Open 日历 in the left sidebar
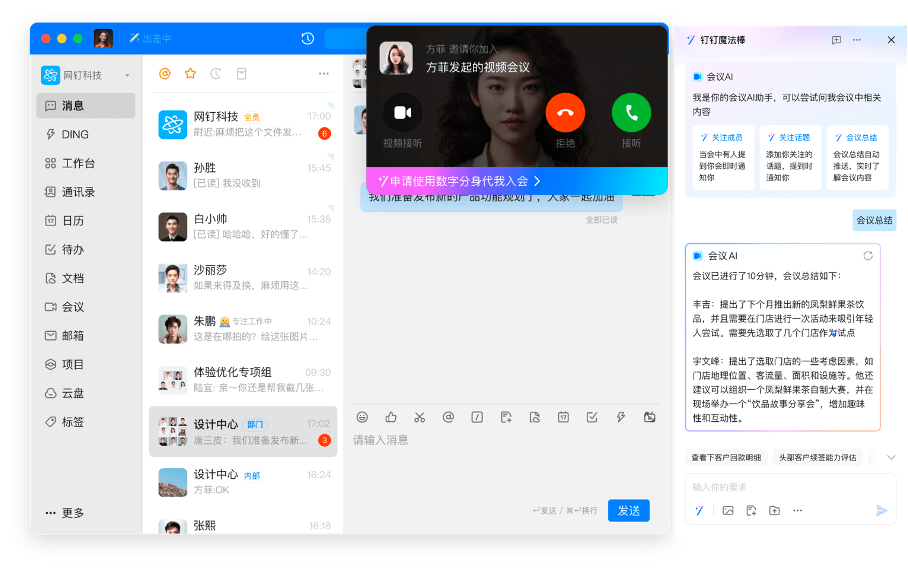Screen dimensions: 908x570 point(72,220)
